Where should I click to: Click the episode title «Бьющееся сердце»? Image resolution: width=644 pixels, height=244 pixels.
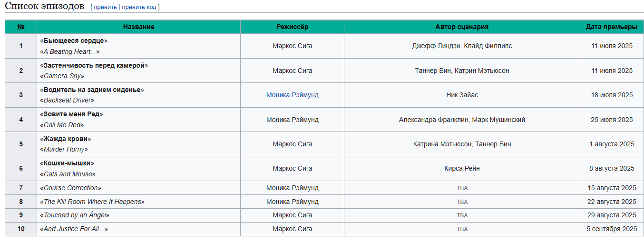click(74, 41)
